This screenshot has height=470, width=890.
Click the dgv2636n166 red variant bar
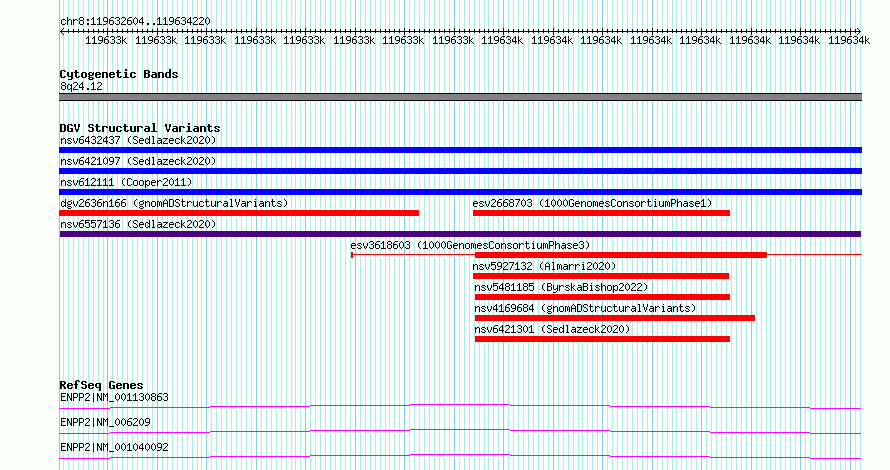[239, 213]
